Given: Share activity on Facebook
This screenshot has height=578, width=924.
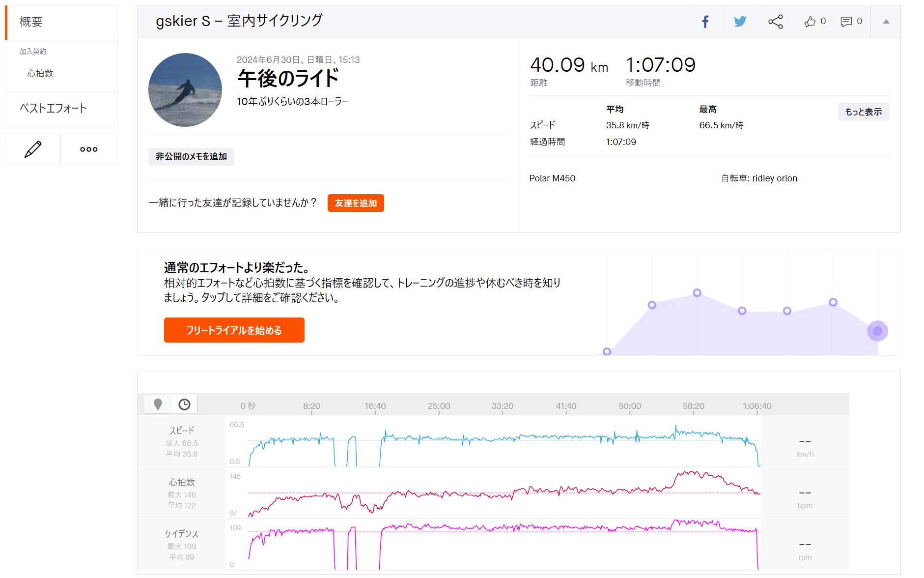Looking at the screenshot, I should pyautogui.click(x=705, y=22).
